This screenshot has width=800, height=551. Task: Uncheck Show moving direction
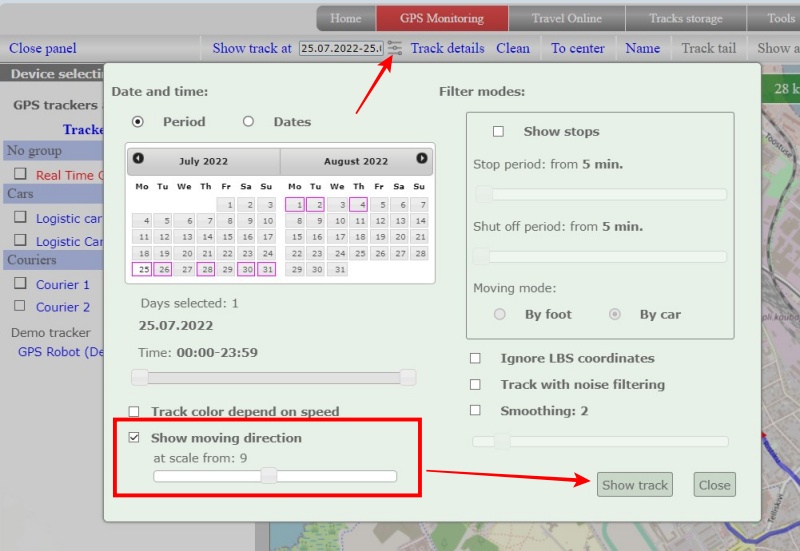[x=134, y=438]
